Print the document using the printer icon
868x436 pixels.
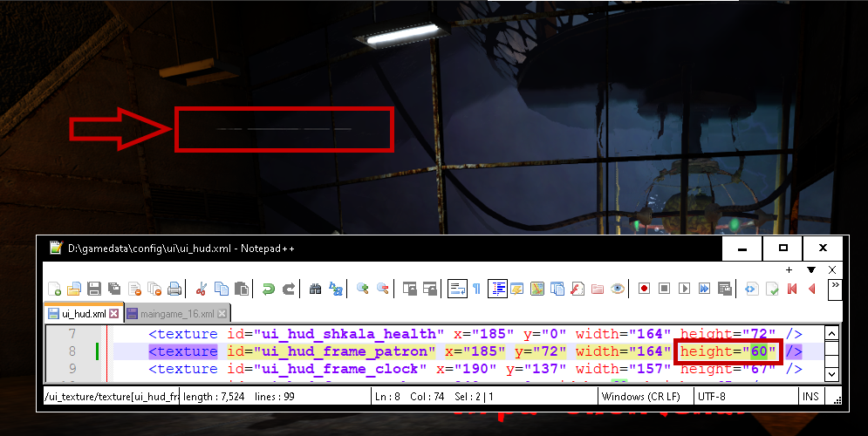(174, 289)
